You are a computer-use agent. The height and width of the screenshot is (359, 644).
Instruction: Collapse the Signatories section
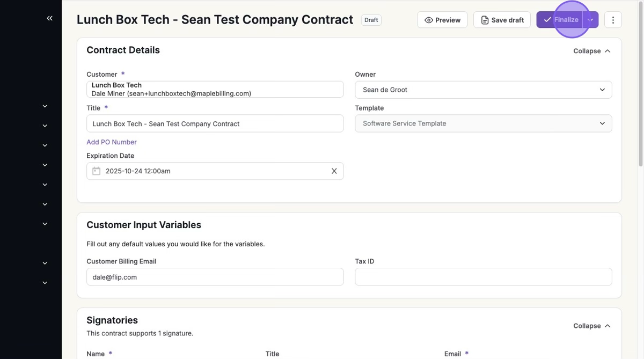pyautogui.click(x=591, y=326)
